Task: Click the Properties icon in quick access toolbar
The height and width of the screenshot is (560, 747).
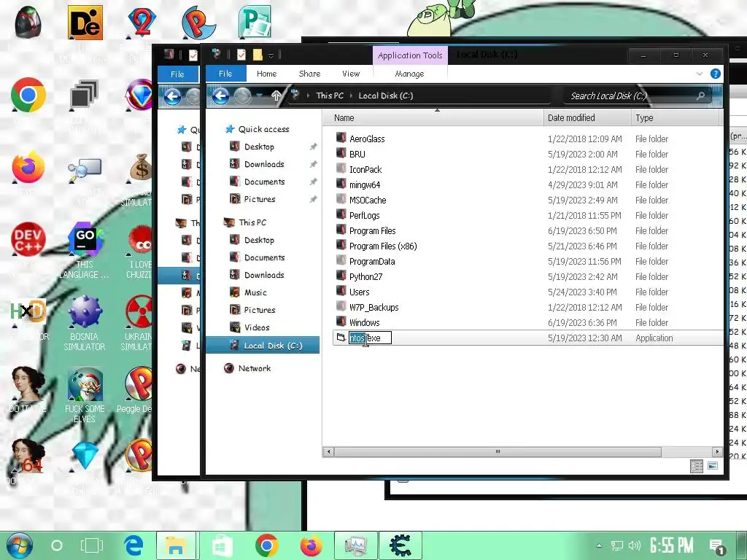Action: click(x=241, y=55)
